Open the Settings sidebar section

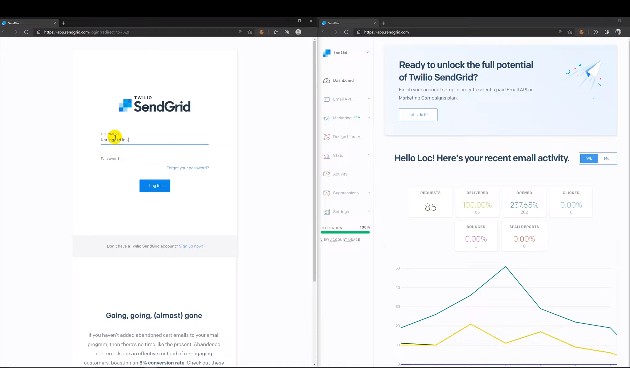[x=336, y=211]
